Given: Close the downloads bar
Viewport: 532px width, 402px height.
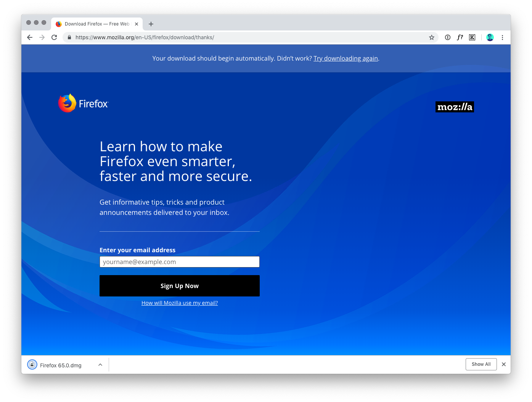Looking at the screenshot, I should 504,364.
